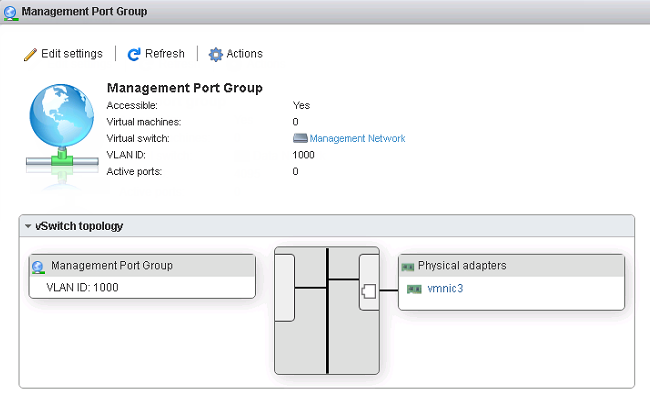650x401 pixels.
Task: Open the Management Network virtual switch link
Action: click(x=357, y=139)
